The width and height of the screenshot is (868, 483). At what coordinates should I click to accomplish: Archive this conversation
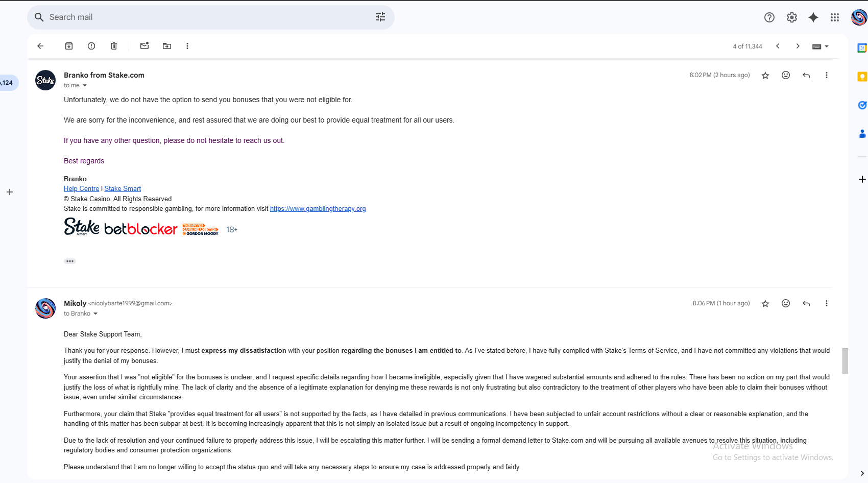pos(69,46)
